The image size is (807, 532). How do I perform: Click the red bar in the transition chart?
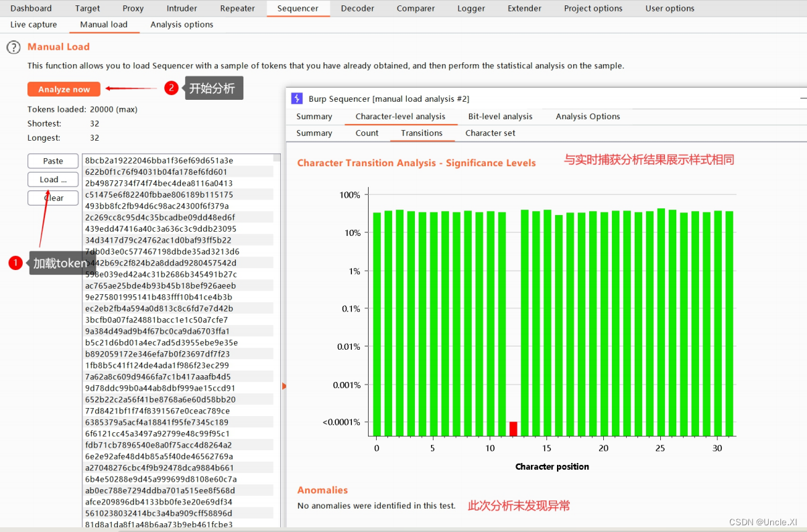(x=513, y=427)
